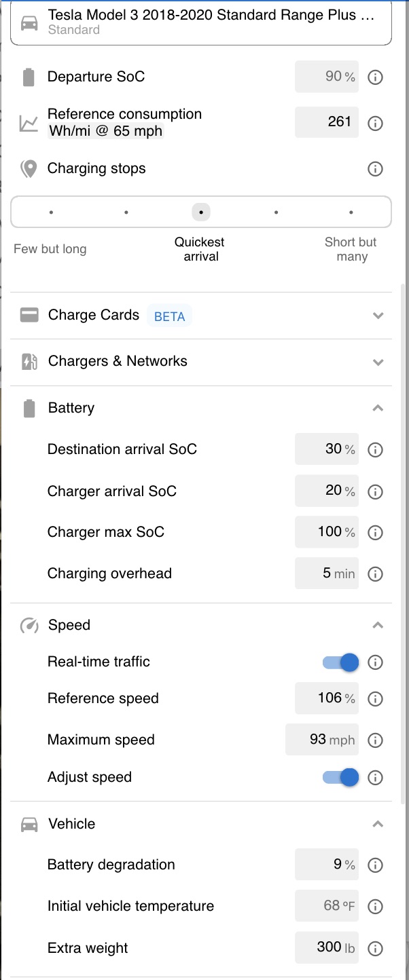Click info icon next to Extra weight
Screen dimensions: 409x980
[x=375, y=949]
